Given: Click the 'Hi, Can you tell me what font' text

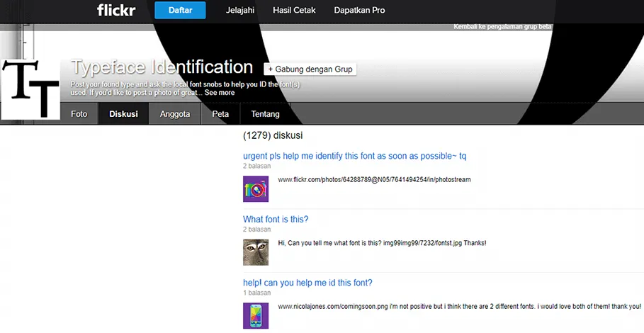Looking at the screenshot, I should 382,243.
